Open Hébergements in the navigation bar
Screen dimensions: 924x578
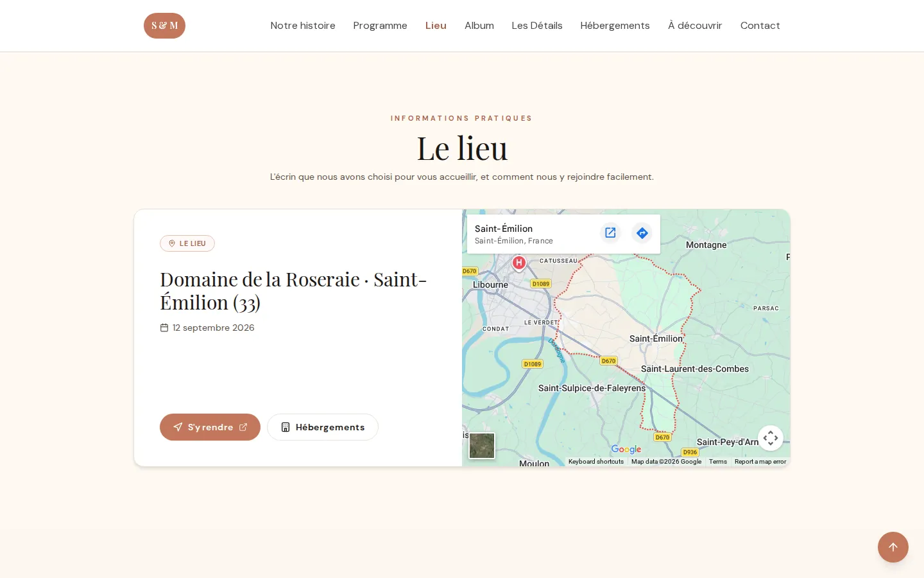coord(615,26)
